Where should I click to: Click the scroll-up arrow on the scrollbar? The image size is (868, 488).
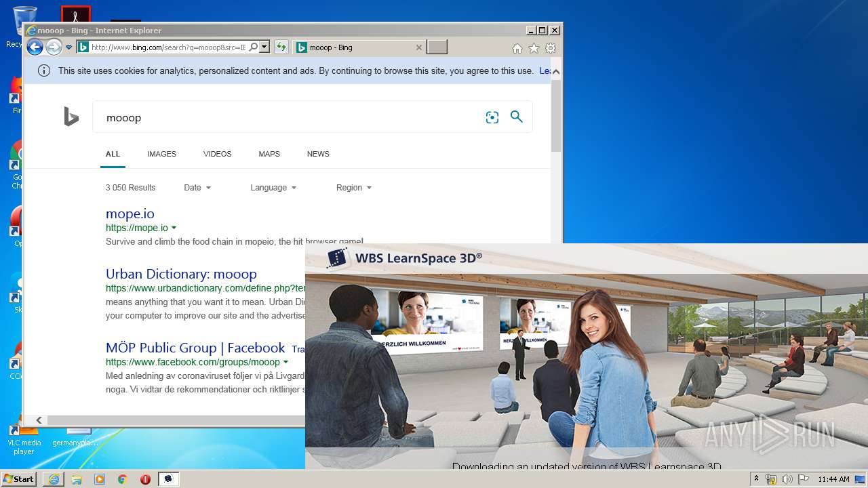point(556,71)
